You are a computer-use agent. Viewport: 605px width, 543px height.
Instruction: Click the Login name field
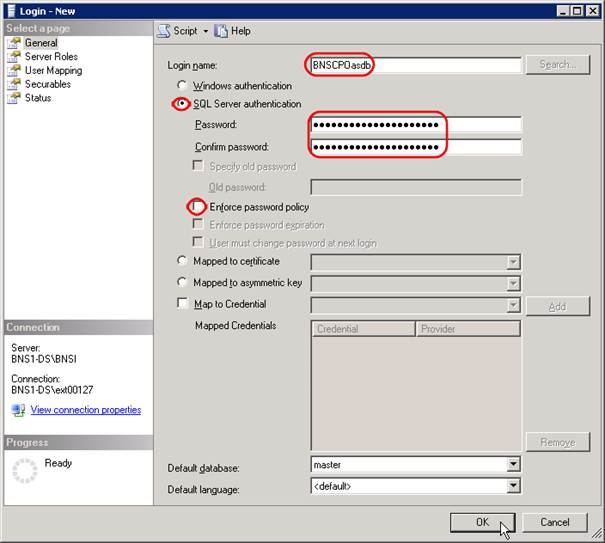(416, 65)
